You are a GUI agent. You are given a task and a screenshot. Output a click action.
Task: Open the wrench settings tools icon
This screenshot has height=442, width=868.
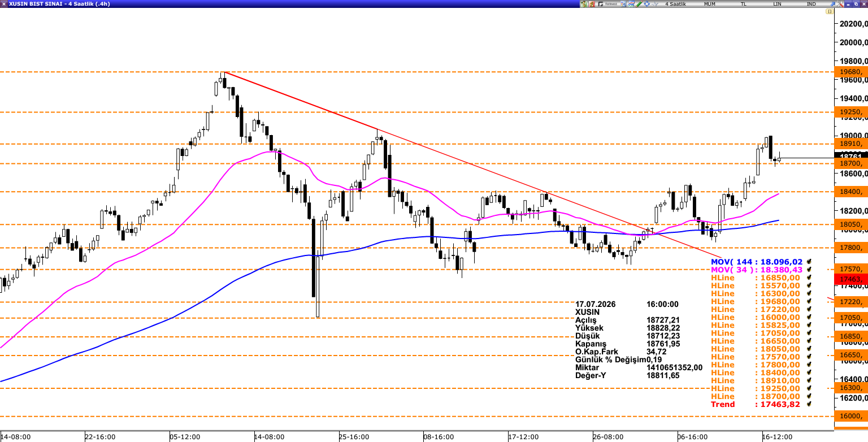(x=840, y=4)
